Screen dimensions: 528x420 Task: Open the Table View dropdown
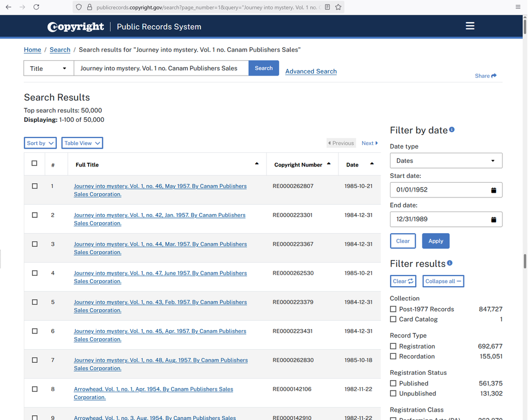82,143
